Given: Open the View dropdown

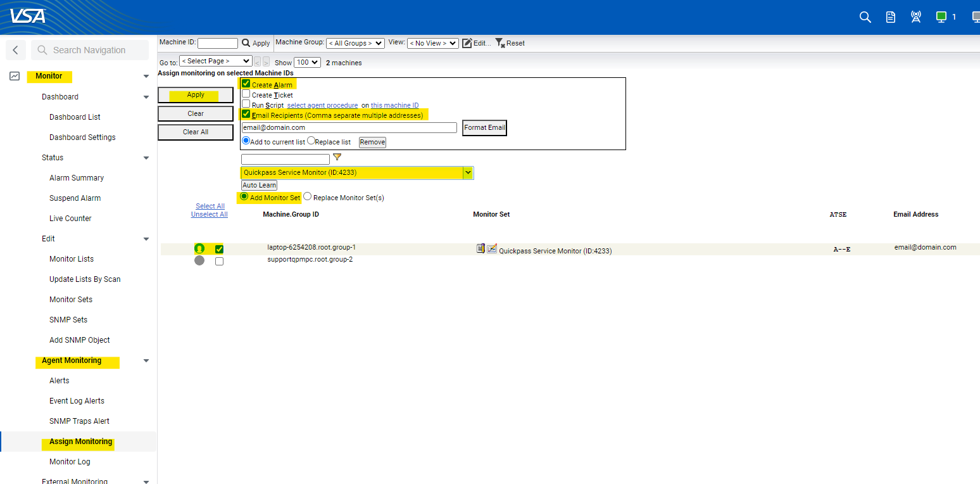Looking at the screenshot, I should point(432,43).
